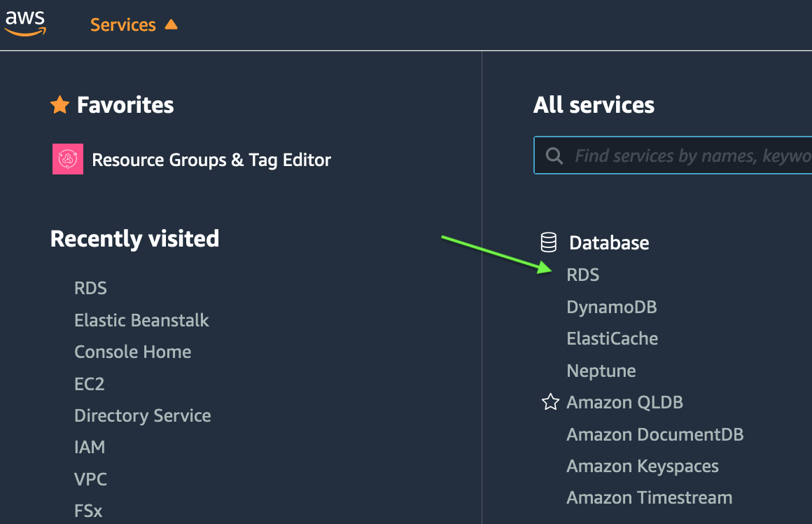Image resolution: width=812 pixels, height=524 pixels.
Task: Click the Database category cylinder icon
Action: 549,243
